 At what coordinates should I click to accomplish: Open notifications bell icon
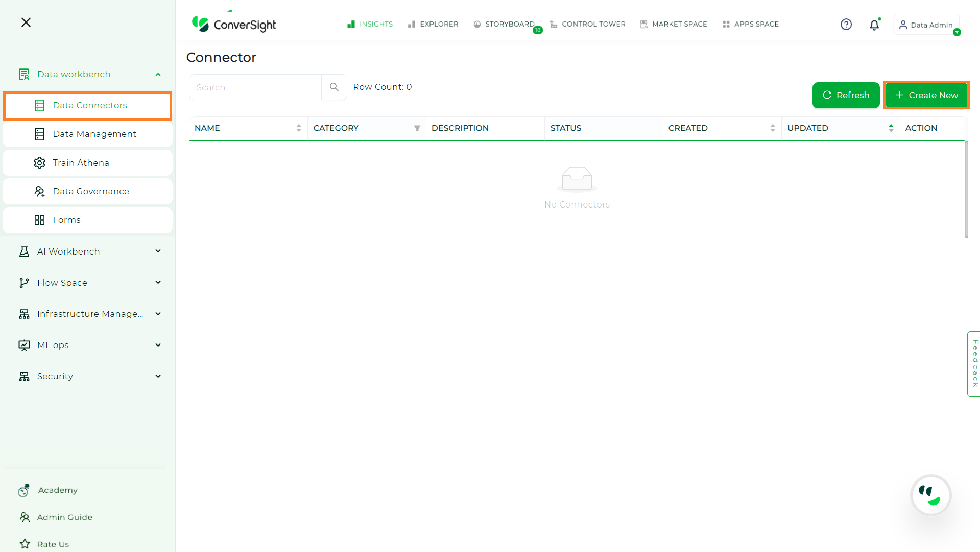point(874,25)
